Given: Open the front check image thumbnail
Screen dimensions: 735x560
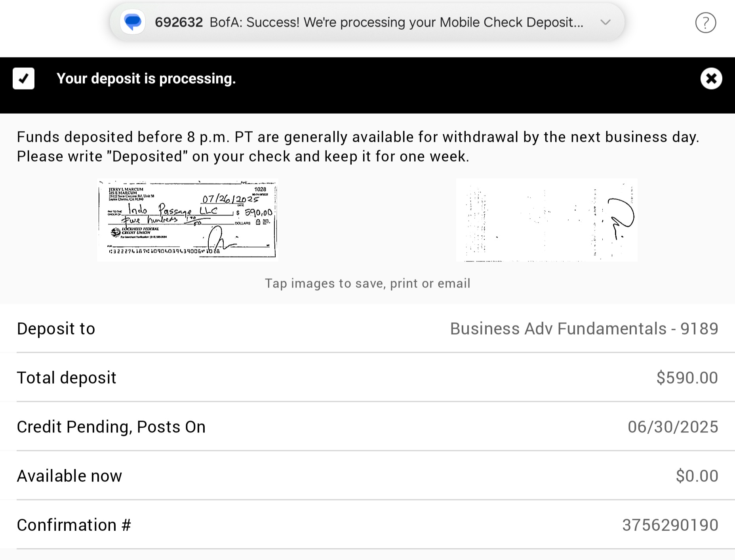Looking at the screenshot, I should [x=187, y=220].
